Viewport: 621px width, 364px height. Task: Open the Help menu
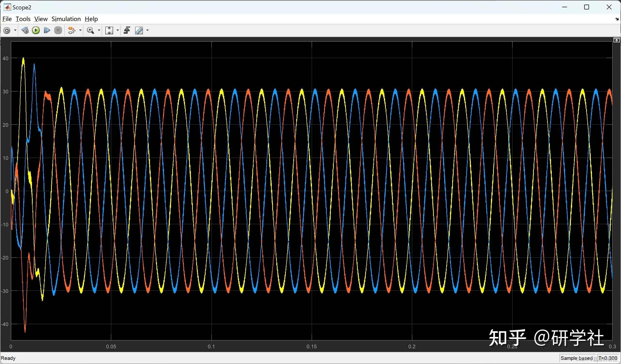[x=91, y=19]
